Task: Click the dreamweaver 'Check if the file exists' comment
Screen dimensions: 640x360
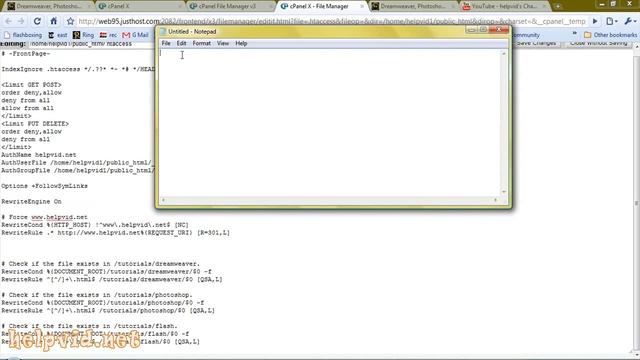Action: pyautogui.click(x=101, y=264)
